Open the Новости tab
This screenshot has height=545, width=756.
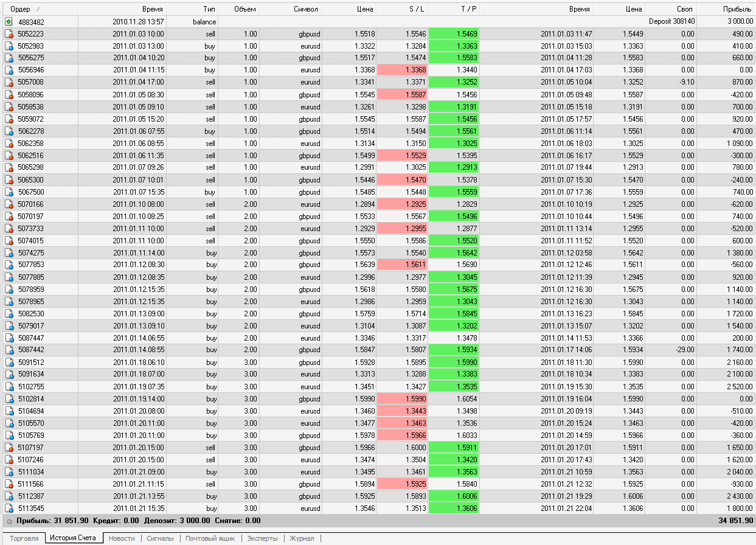click(x=122, y=538)
